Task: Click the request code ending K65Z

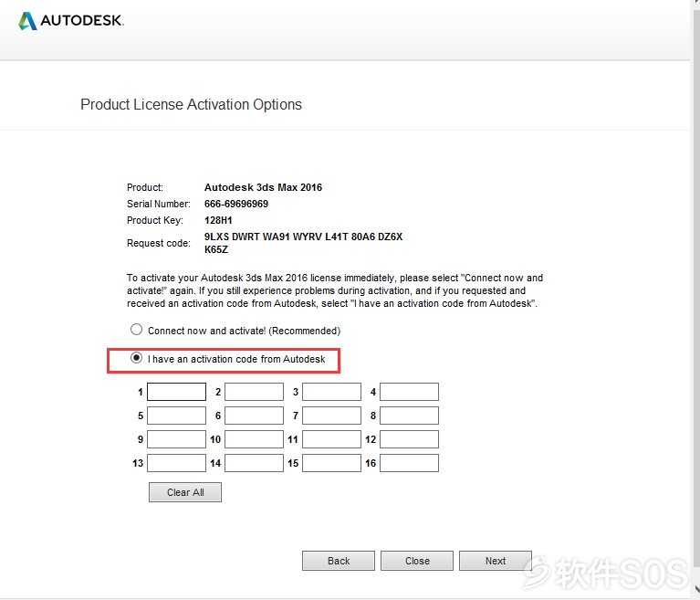Action: point(216,249)
